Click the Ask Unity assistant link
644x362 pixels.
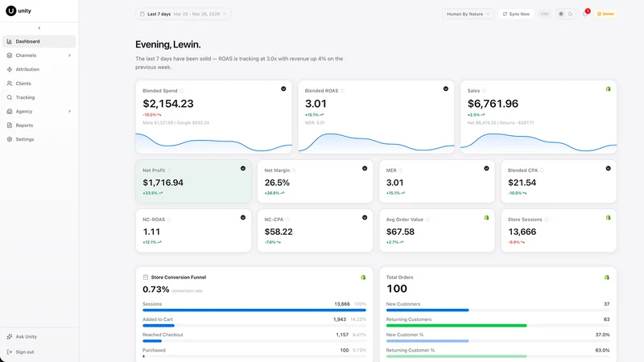pos(39,336)
